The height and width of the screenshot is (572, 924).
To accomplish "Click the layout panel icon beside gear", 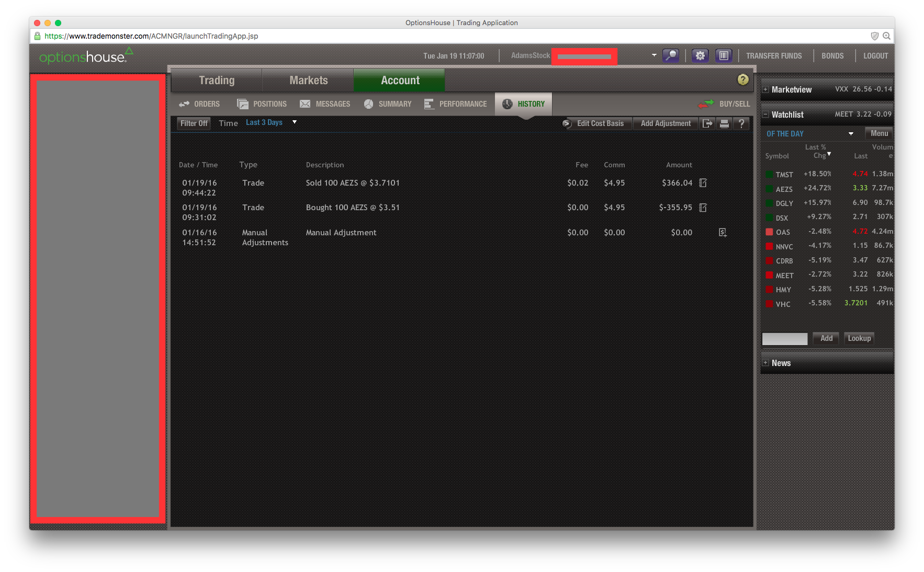I will (x=724, y=55).
